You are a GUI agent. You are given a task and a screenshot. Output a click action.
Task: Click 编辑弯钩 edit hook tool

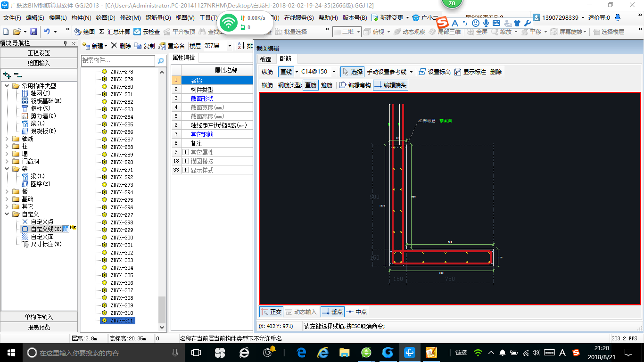point(355,85)
